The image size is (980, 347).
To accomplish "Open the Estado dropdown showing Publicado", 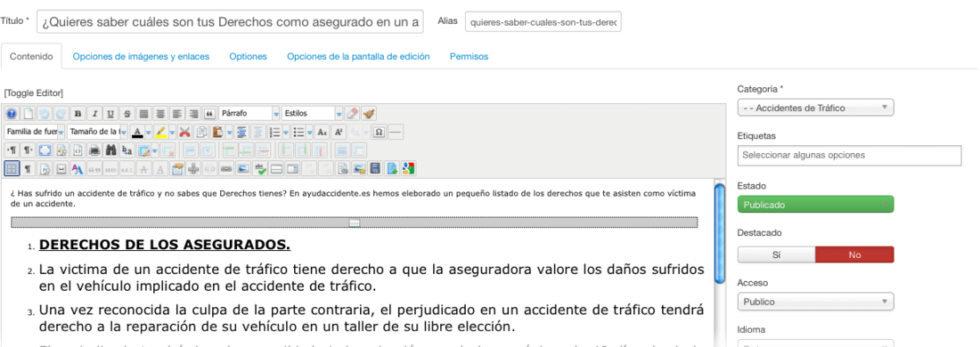I will [x=815, y=205].
